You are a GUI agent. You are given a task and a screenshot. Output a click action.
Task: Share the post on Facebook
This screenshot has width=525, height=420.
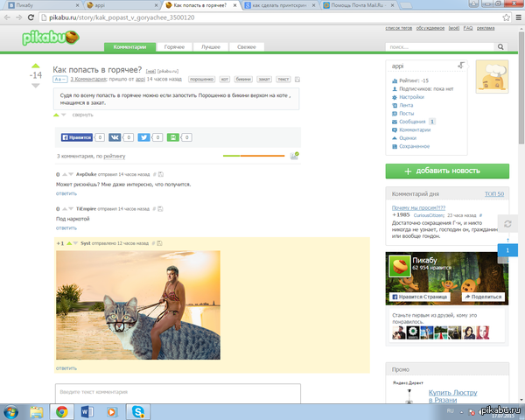76,137
